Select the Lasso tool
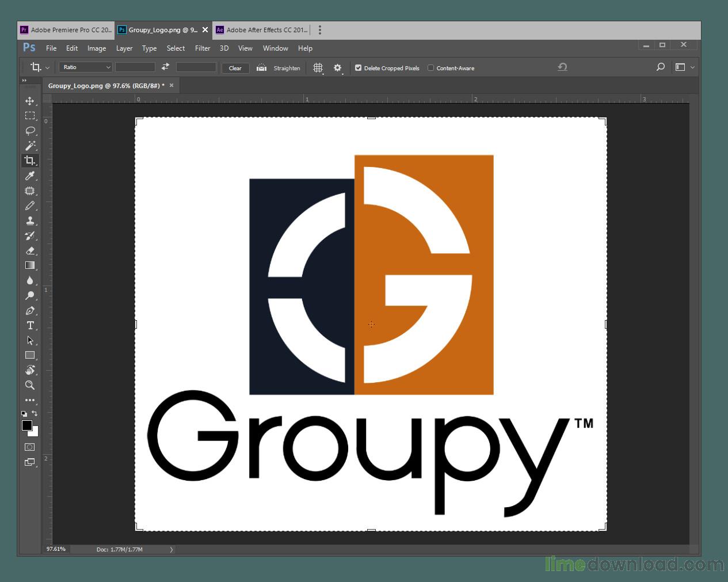 pyautogui.click(x=30, y=131)
